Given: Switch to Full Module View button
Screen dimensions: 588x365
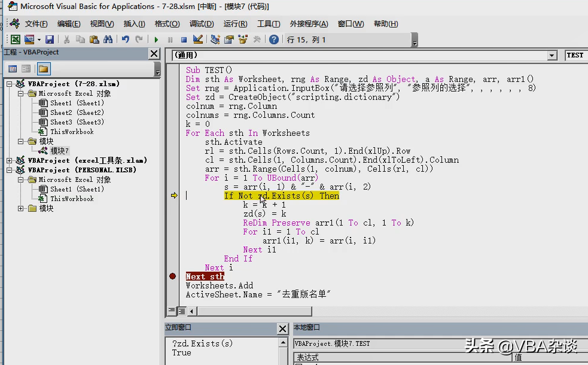Looking at the screenshot, I should tap(182, 311).
